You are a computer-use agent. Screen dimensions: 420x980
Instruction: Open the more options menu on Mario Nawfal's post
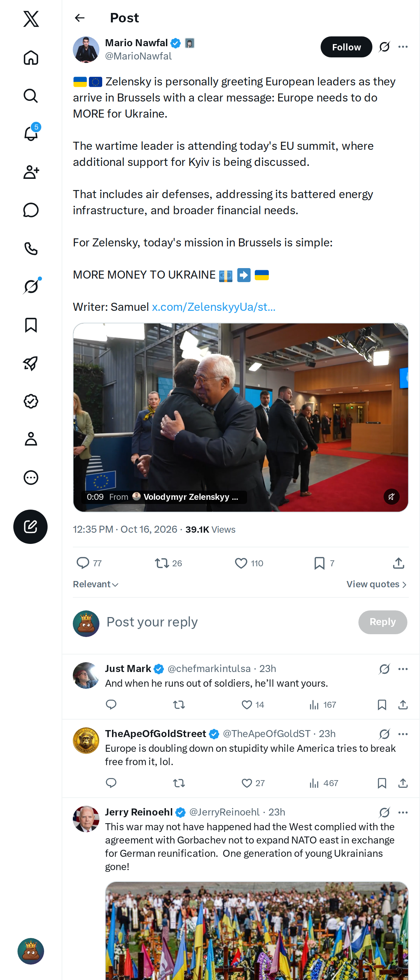(x=403, y=47)
